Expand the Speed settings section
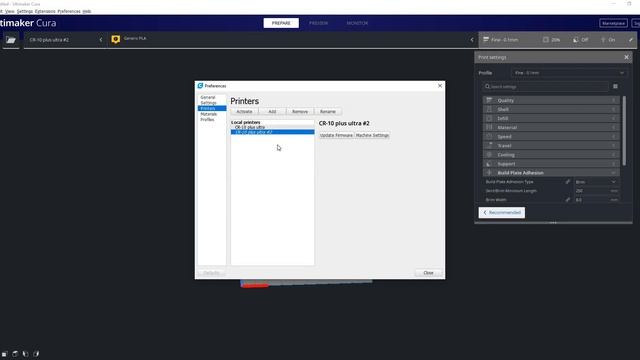 (x=551, y=136)
